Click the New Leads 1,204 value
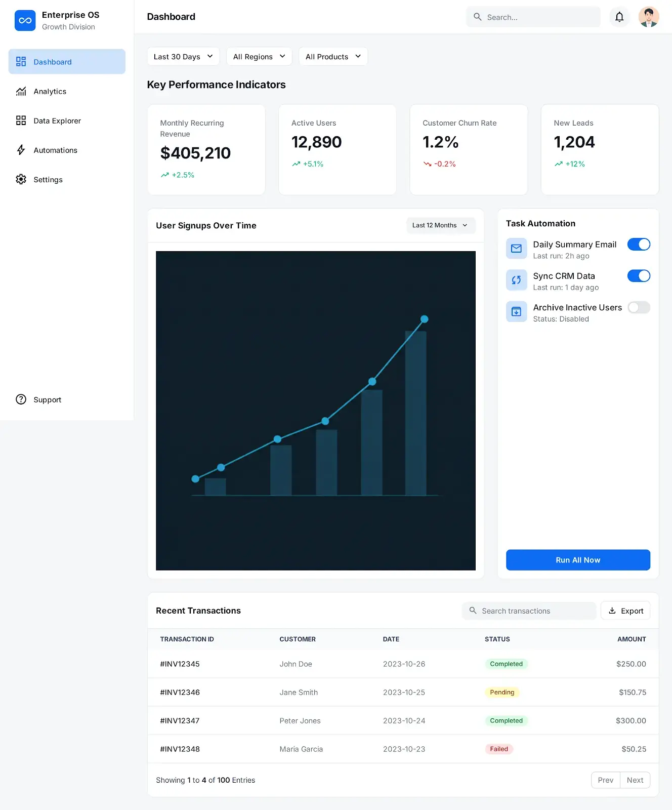This screenshot has width=672, height=810. [x=574, y=142]
